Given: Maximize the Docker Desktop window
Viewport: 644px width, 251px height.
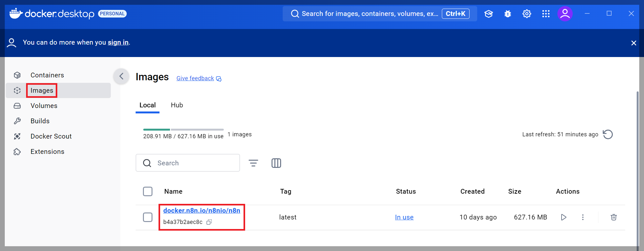Looking at the screenshot, I should pyautogui.click(x=609, y=13).
